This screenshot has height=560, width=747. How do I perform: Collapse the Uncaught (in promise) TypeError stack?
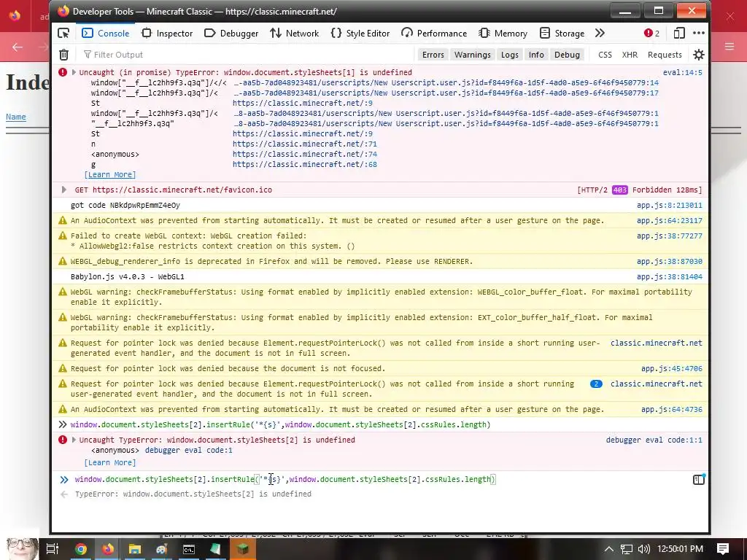coord(74,72)
